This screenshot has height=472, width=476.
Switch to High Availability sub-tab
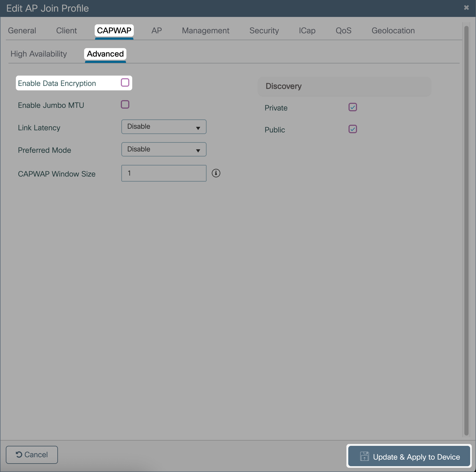tap(39, 54)
